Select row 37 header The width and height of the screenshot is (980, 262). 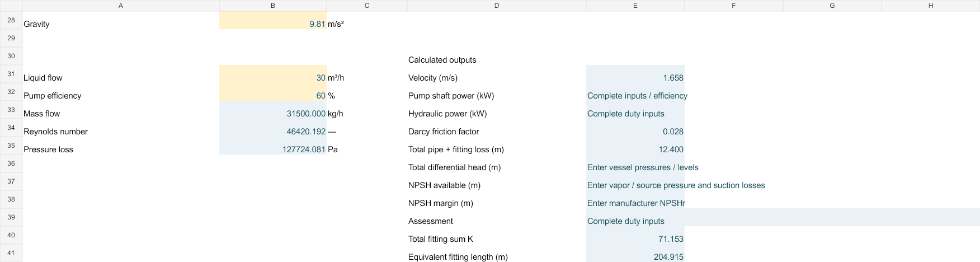click(11, 181)
